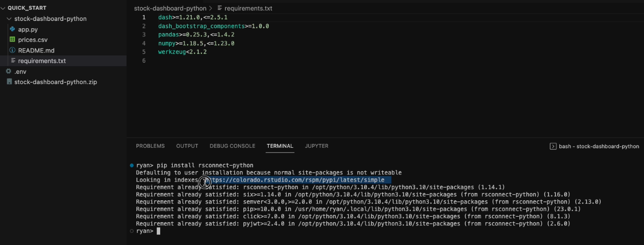Click the pyjwt>=2.4.0 requirement line
This screenshot has width=644, height=245.
point(353,224)
